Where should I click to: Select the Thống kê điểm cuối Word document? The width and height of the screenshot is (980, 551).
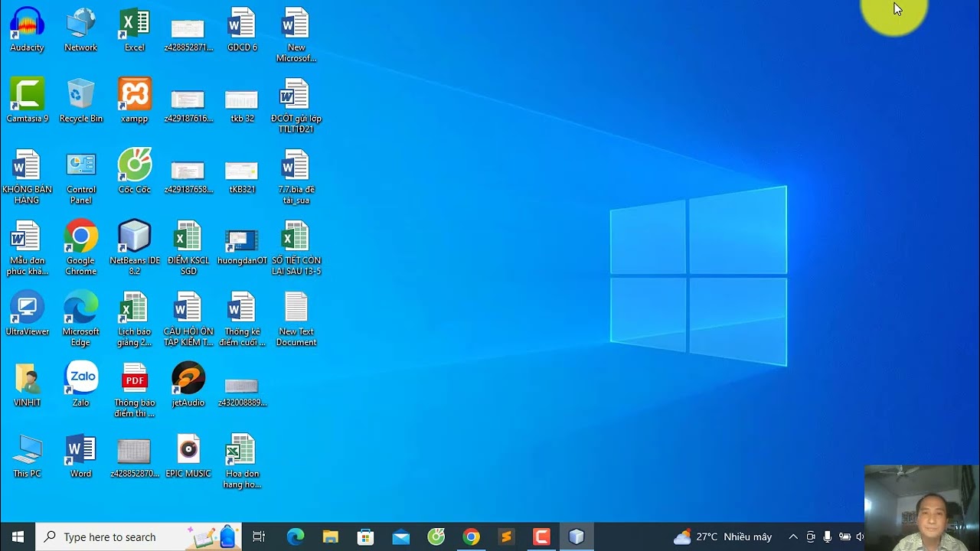click(242, 320)
